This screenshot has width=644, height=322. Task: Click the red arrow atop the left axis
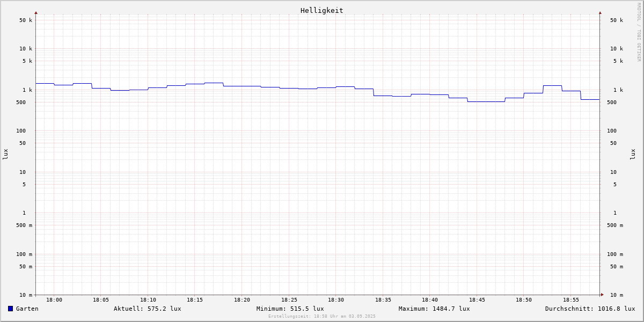click(36, 12)
